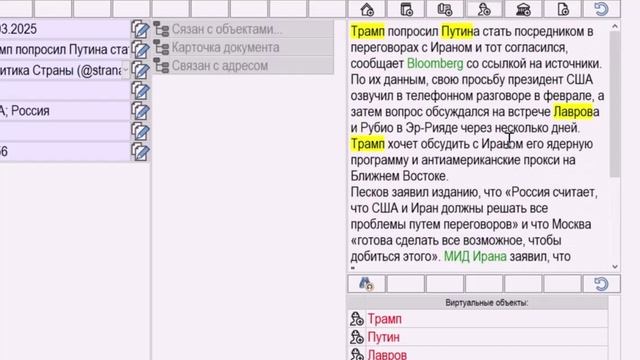Open the 'итика Страны (@strana' dropdown arrow
The height and width of the screenshot is (360, 640).
click(125, 70)
